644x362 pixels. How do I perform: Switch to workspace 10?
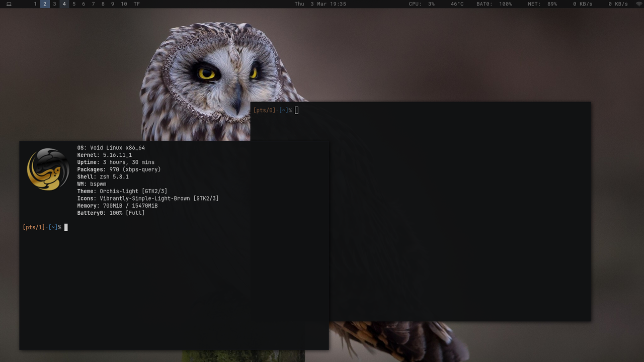[x=124, y=4]
